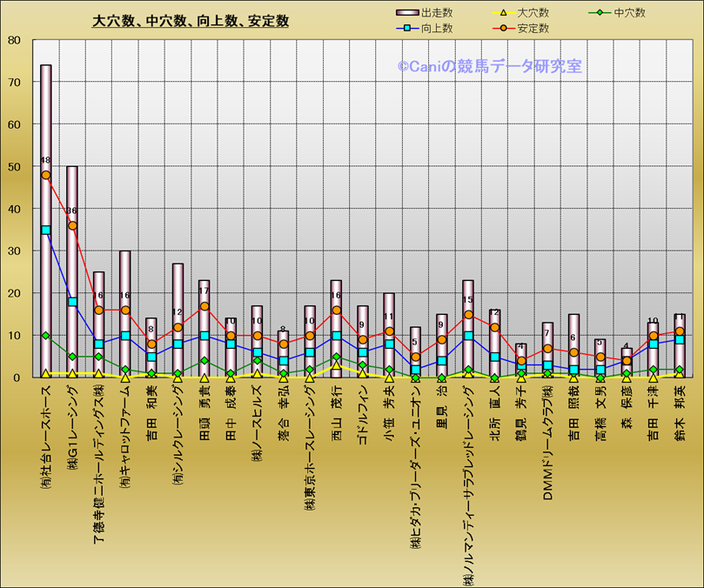Click the cyan square 向上数 legend marker
The image size is (704, 588).
point(407,29)
